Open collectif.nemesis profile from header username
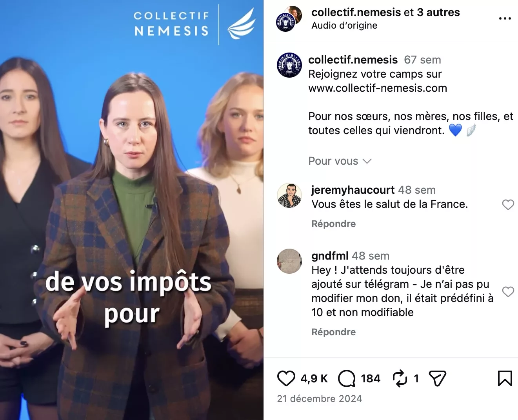518x420 pixels. click(x=356, y=13)
